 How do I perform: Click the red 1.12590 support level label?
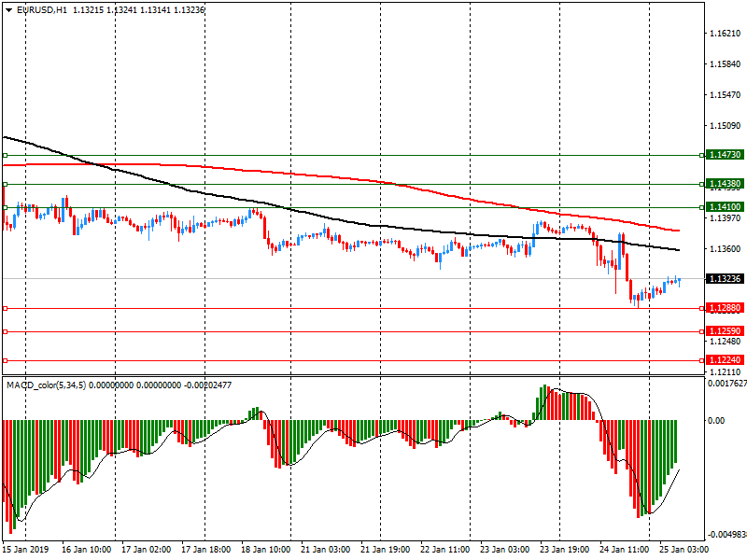[x=725, y=331]
